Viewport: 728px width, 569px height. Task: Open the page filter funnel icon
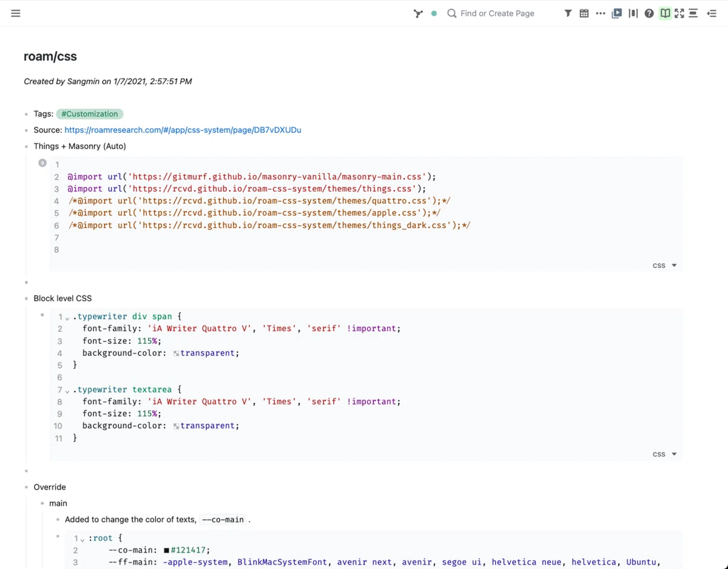pyautogui.click(x=568, y=13)
